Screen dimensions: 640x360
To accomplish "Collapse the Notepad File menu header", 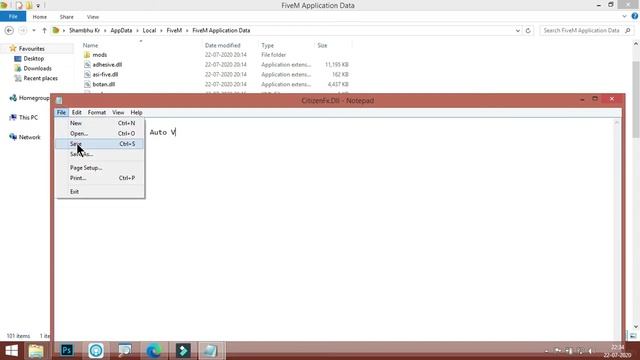I will 61,112.
